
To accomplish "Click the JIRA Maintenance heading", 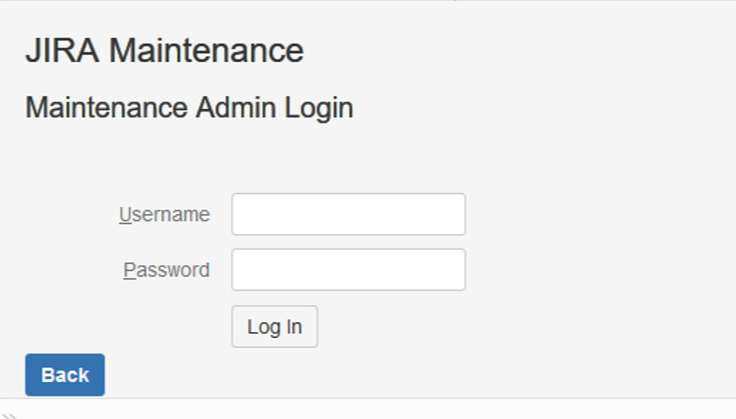I will [x=164, y=51].
